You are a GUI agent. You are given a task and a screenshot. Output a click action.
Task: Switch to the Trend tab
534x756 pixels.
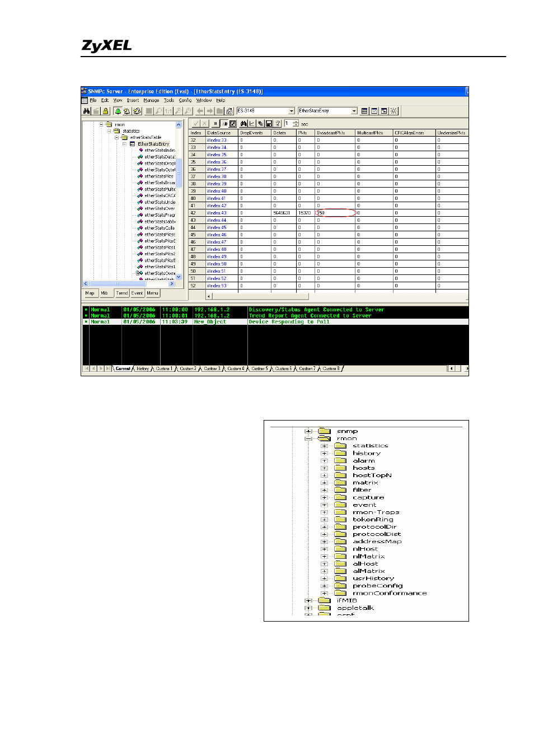[x=122, y=293]
